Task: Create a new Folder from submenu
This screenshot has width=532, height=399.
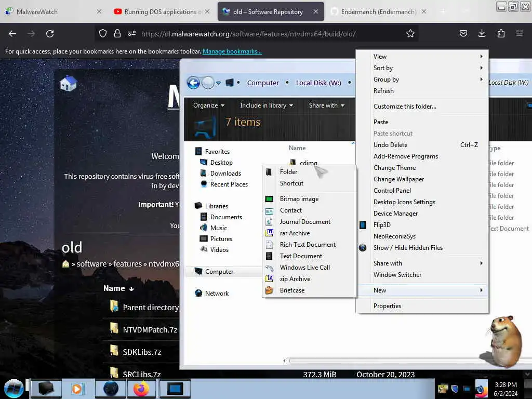Action: [310, 172]
